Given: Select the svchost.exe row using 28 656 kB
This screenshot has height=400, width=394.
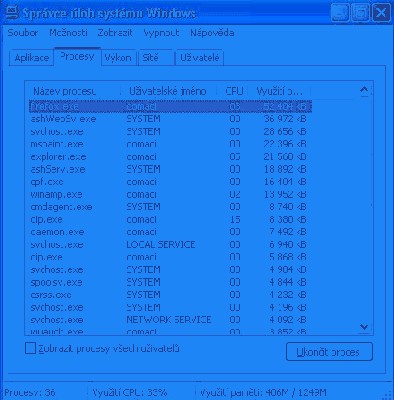Looking at the screenshot, I should [170, 132].
